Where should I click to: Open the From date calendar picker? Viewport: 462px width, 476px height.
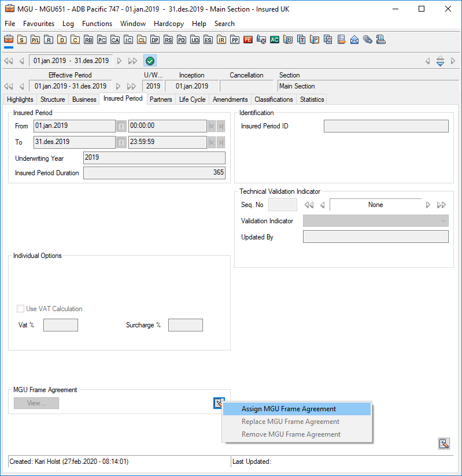tap(121, 126)
